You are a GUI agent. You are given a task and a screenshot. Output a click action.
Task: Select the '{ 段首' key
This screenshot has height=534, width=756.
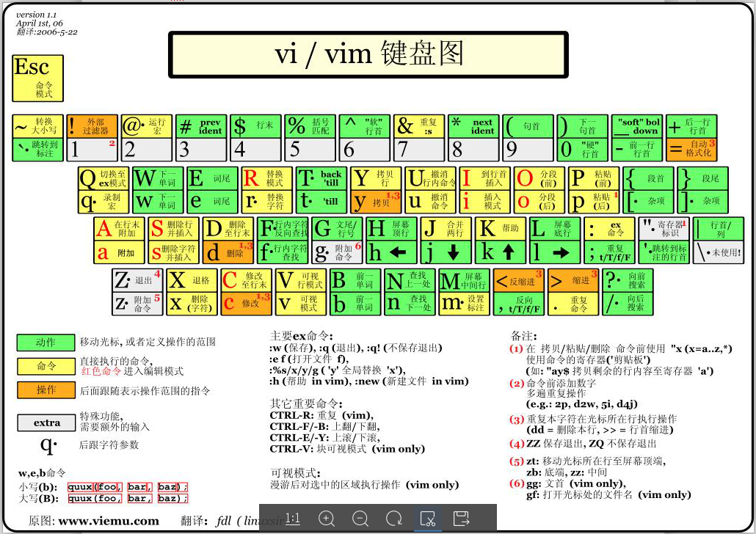[648, 178]
